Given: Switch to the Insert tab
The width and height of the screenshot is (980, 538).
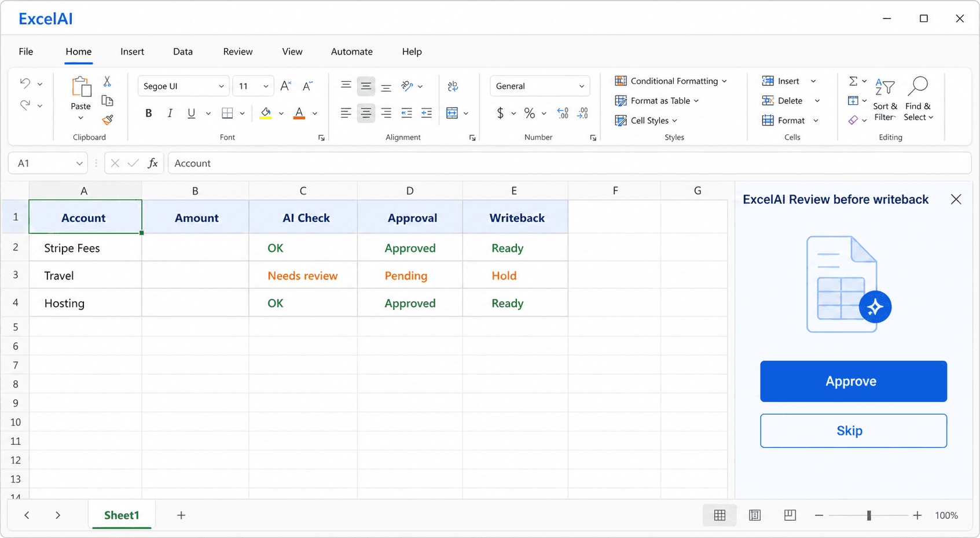Looking at the screenshot, I should click(132, 52).
